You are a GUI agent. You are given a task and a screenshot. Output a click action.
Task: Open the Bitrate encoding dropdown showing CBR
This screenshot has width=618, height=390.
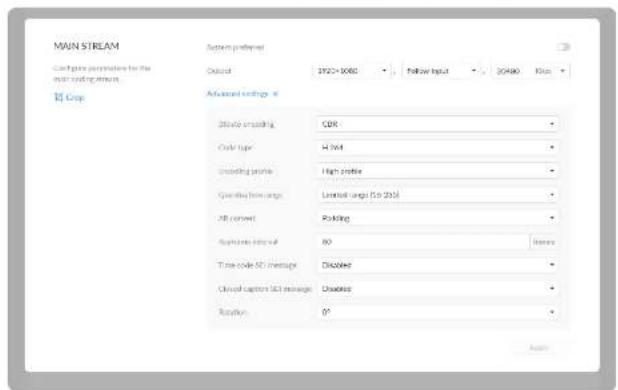[438, 124]
